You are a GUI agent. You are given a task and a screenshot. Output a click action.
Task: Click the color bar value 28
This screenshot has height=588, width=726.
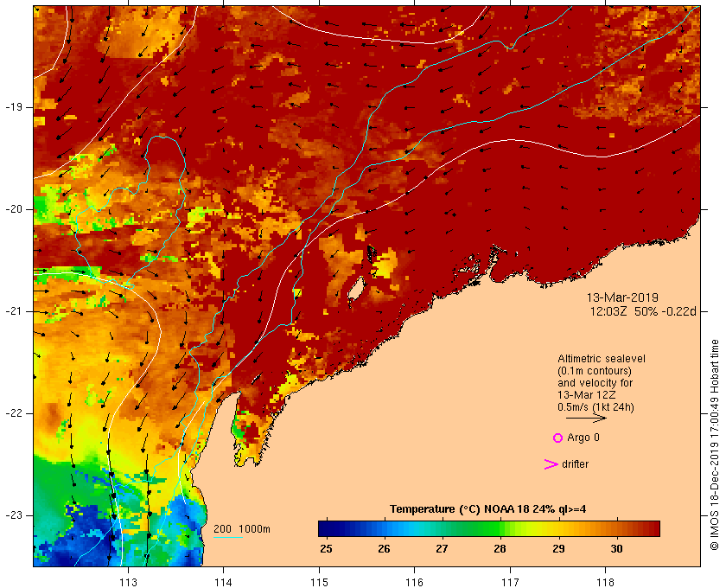pos(500,548)
